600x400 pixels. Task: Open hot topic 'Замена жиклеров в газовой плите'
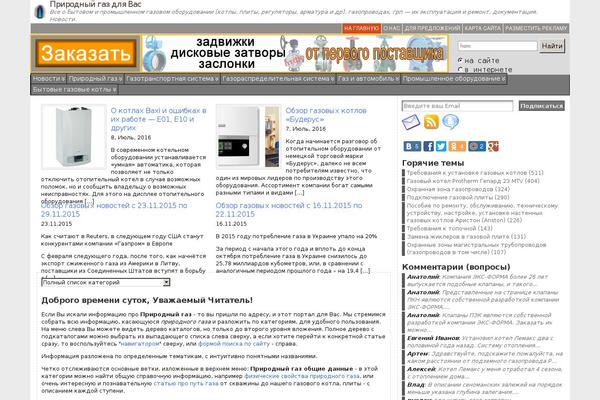(466, 237)
